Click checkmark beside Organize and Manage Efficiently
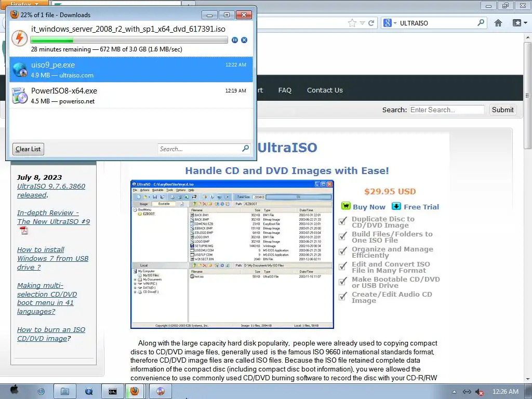Image resolution: width=532 pixels, height=399 pixels. point(343,251)
